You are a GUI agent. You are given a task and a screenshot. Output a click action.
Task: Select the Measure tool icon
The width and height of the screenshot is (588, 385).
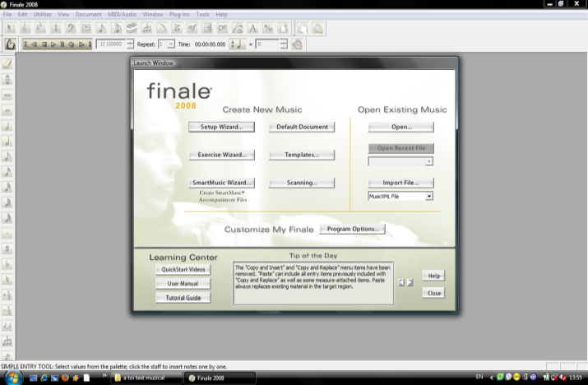86,28
